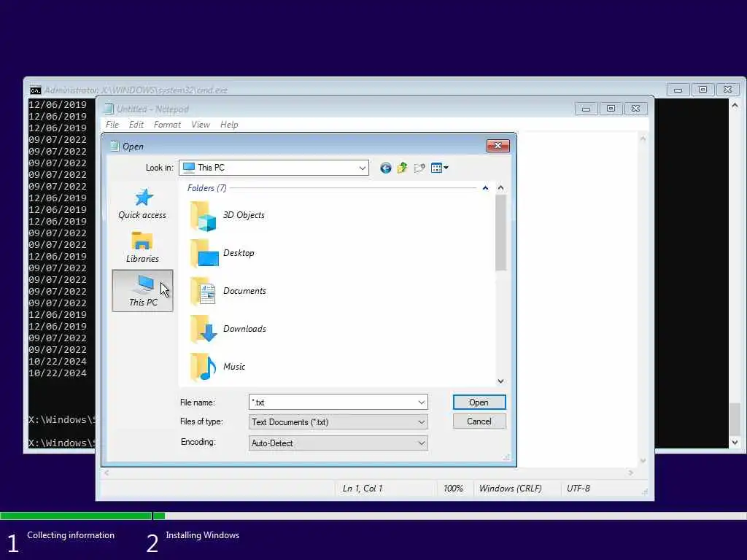The width and height of the screenshot is (747, 560).
Task: Click the cmd.exe icon in command prompt title
Action: pyautogui.click(x=35, y=90)
